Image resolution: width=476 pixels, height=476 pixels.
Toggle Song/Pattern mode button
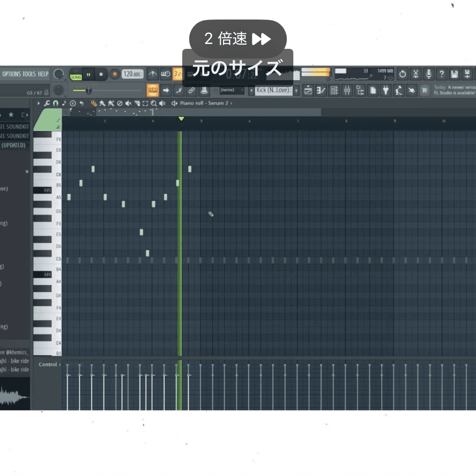[x=76, y=74]
